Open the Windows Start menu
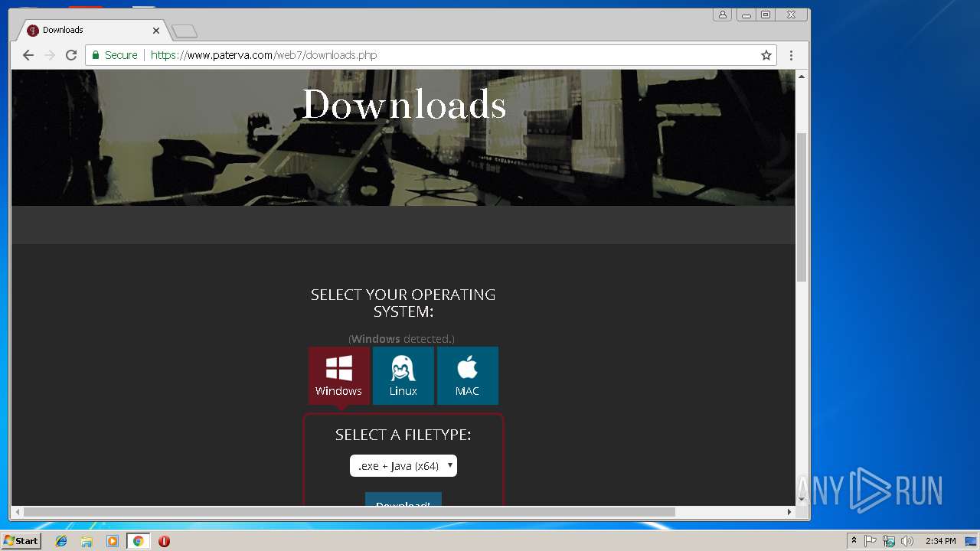This screenshot has width=980, height=551. 21,541
